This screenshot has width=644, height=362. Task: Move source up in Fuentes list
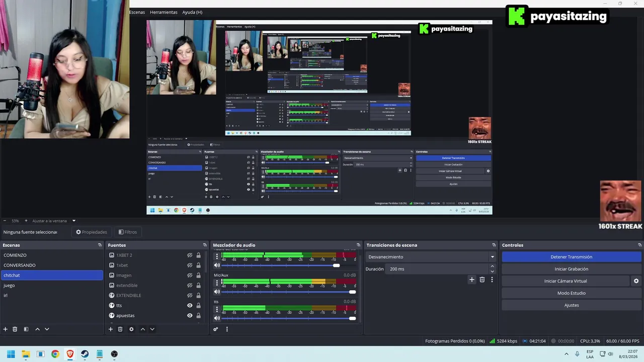point(142,329)
